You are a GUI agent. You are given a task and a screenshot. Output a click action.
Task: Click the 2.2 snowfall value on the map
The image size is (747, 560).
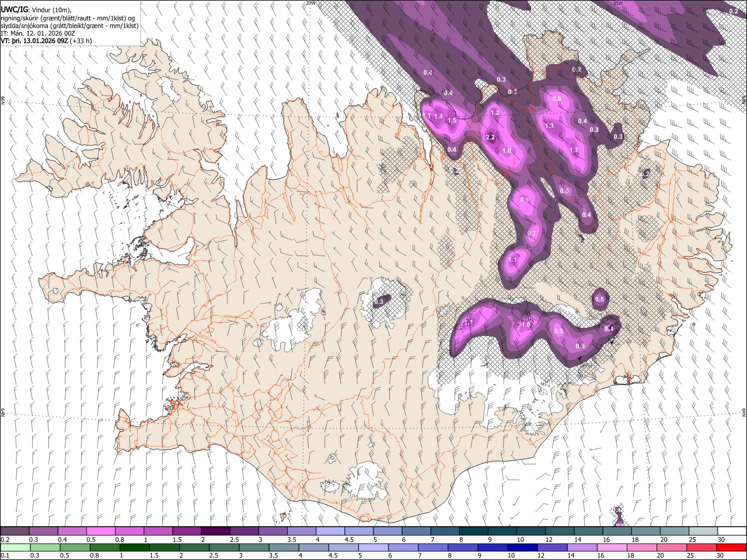tap(491, 138)
